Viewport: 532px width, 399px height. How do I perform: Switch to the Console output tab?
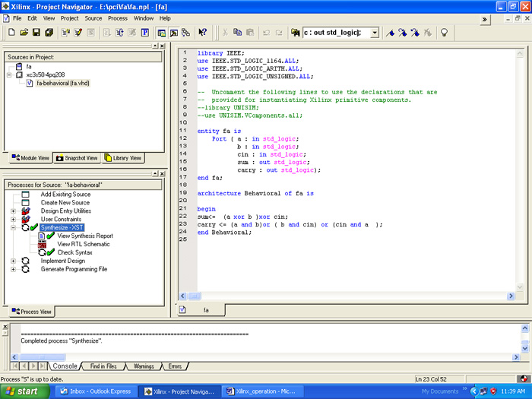coord(65,366)
